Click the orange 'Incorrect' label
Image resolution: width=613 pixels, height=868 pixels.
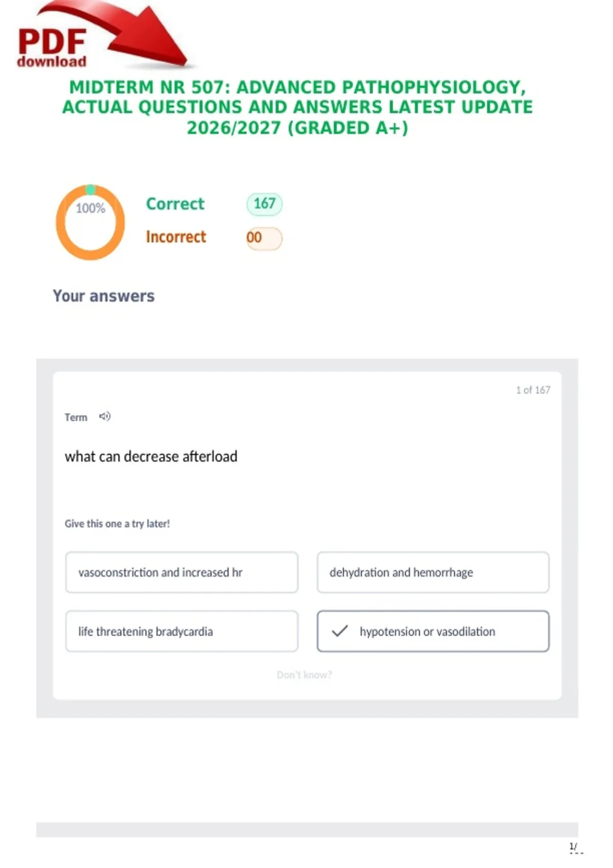[x=176, y=237]
